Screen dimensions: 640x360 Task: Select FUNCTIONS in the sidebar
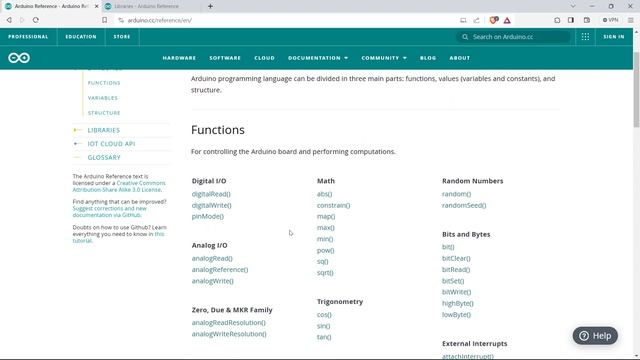(104, 83)
